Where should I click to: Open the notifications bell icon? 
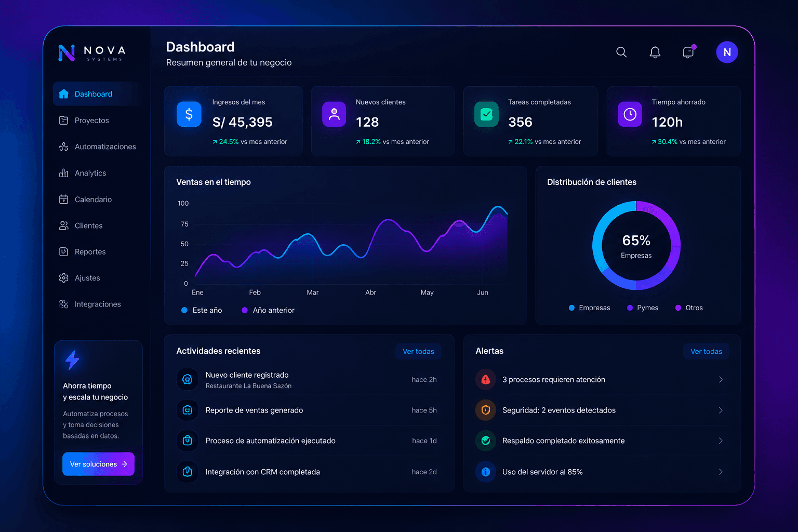coord(655,52)
